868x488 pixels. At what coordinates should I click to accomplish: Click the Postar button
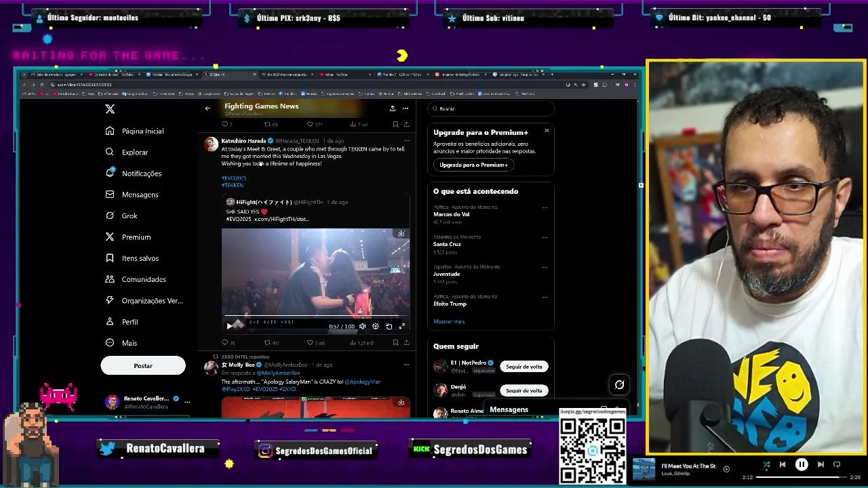[143, 365]
